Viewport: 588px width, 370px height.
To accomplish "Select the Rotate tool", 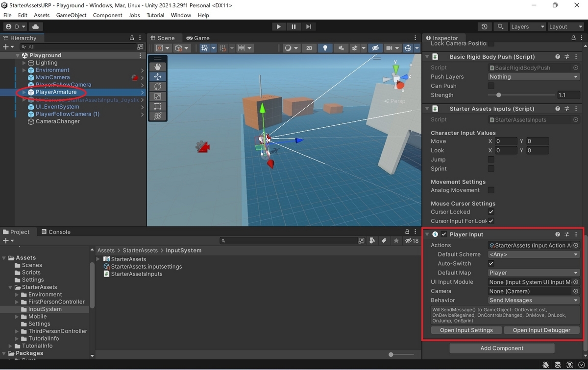I will (x=158, y=87).
